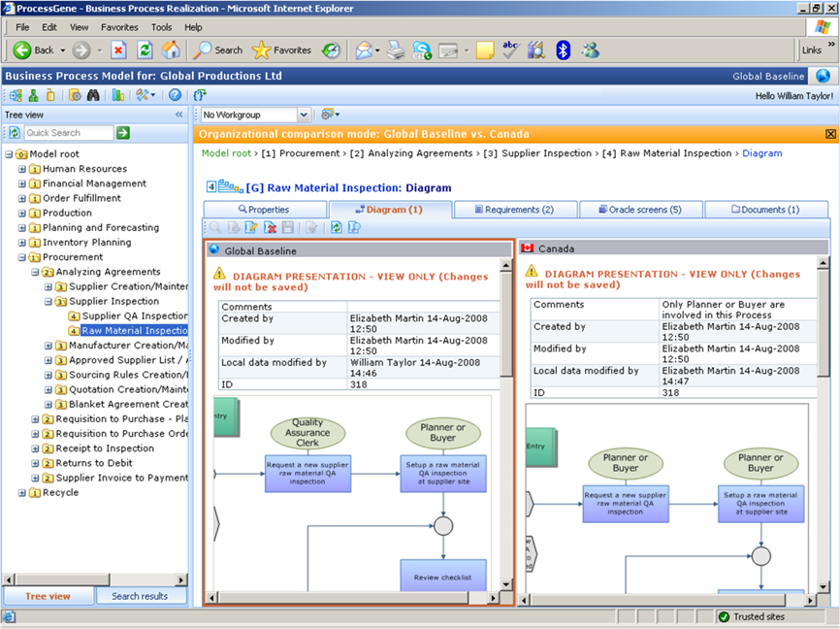Collapse the Procurement tree node
840x629 pixels.
pos(22,257)
